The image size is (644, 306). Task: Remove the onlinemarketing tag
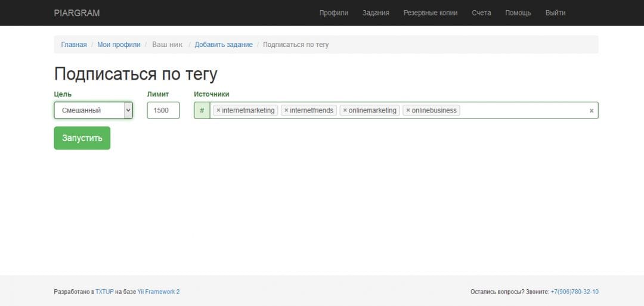point(345,110)
